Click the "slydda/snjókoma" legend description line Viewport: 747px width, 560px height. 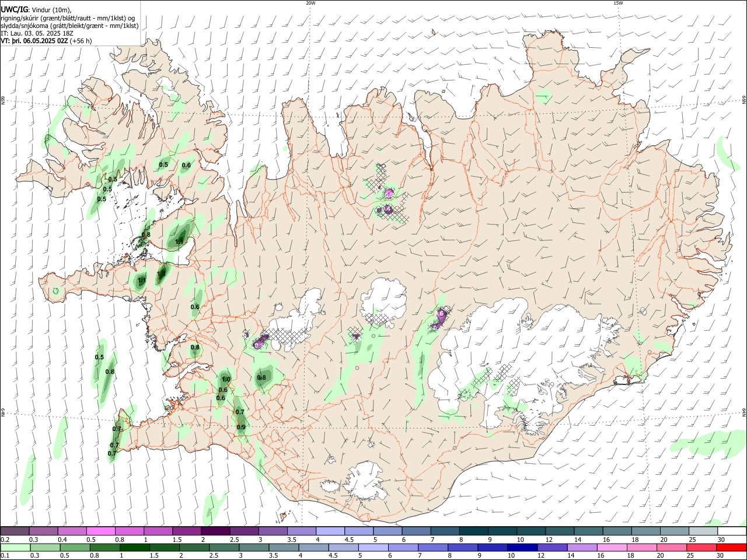point(69,26)
